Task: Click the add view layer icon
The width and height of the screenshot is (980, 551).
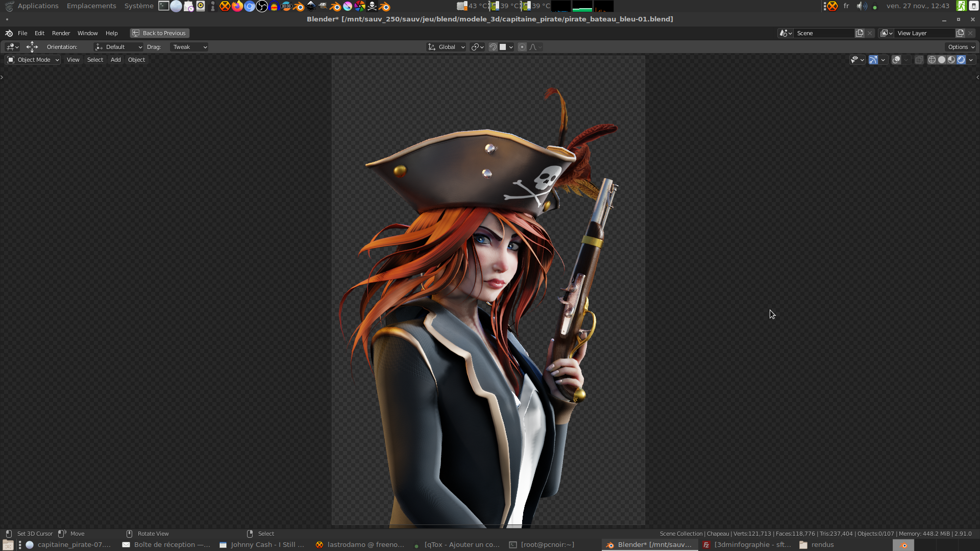Action: [960, 33]
